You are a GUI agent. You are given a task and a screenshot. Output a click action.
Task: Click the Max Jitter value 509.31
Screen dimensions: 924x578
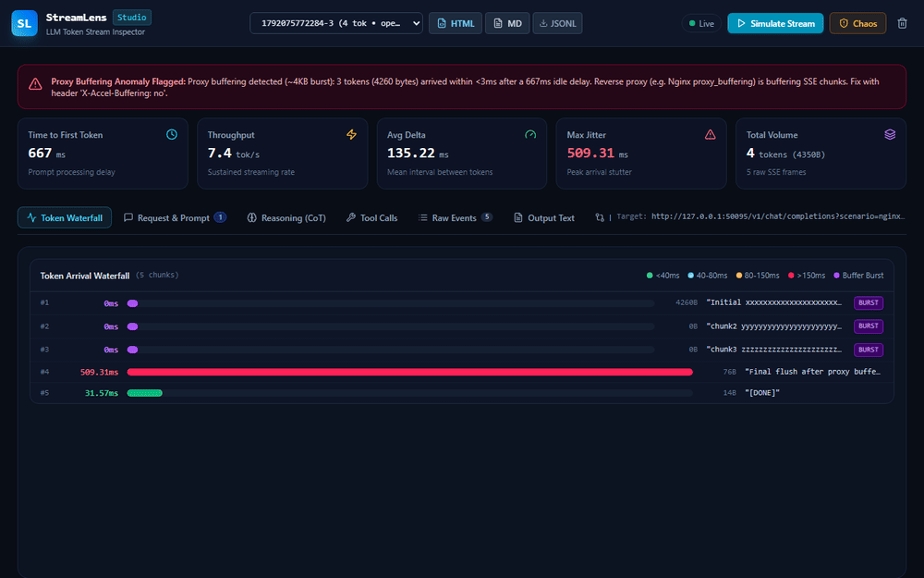point(590,154)
